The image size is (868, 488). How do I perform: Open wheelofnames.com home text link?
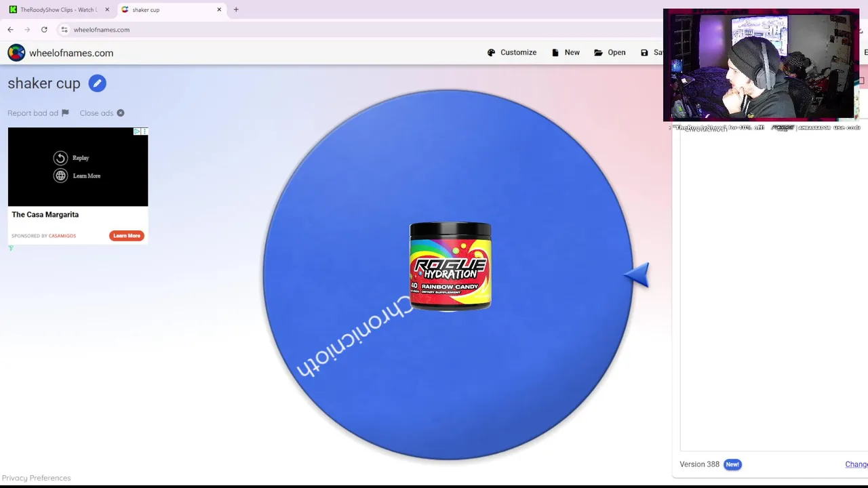[71, 53]
